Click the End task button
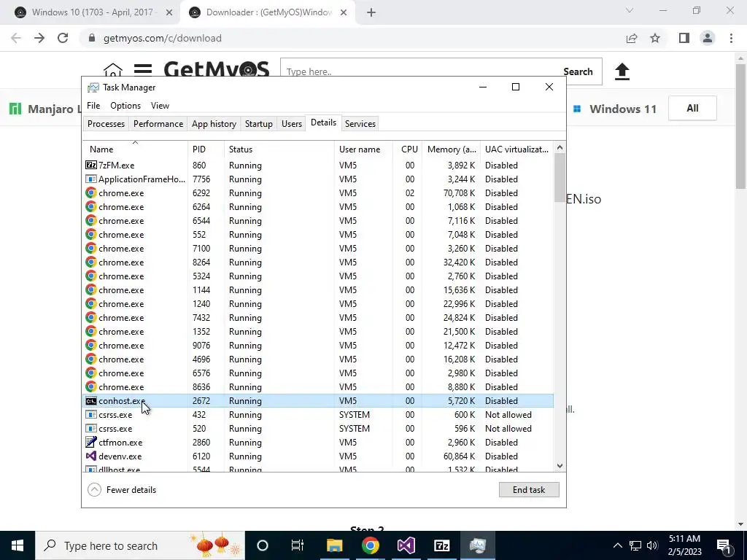This screenshot has height=560, width=747. [x=529, y=489]
